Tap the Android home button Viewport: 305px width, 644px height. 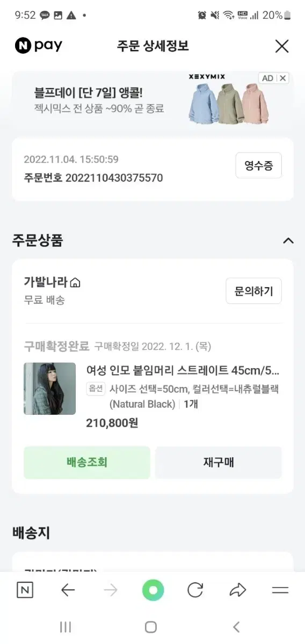[151, 627]
